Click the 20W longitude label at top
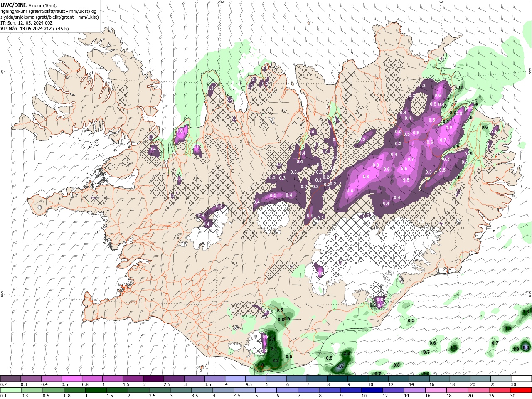The image size is (532, 399). (x=221, y=2)
